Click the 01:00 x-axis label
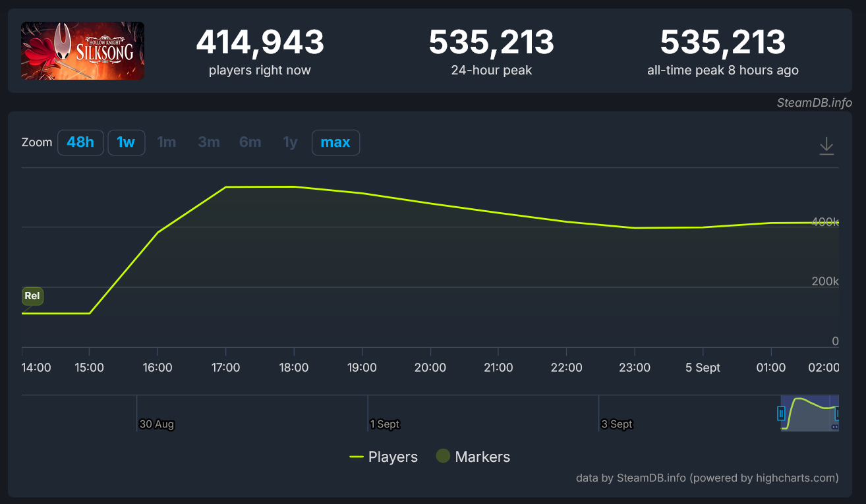 (771, 368)
